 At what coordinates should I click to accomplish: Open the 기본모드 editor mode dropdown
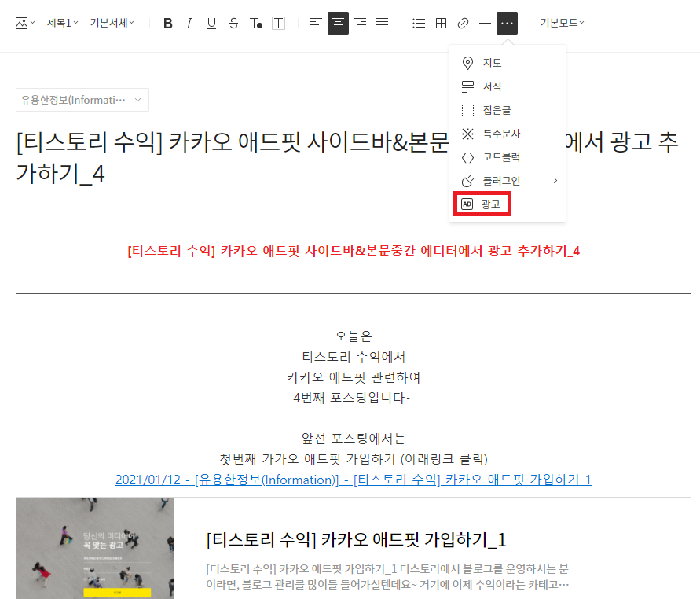click(562, 23)
